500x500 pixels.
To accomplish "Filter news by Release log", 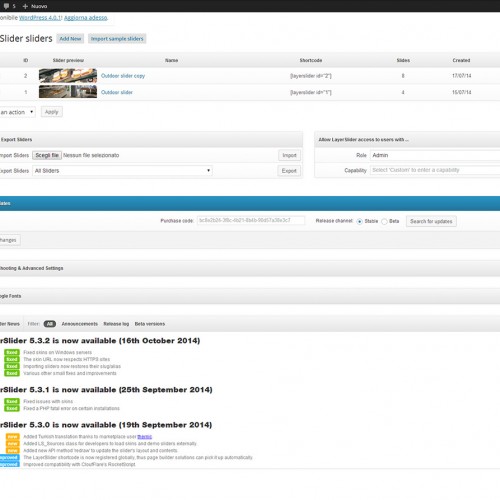I will (x=116, y=324).
